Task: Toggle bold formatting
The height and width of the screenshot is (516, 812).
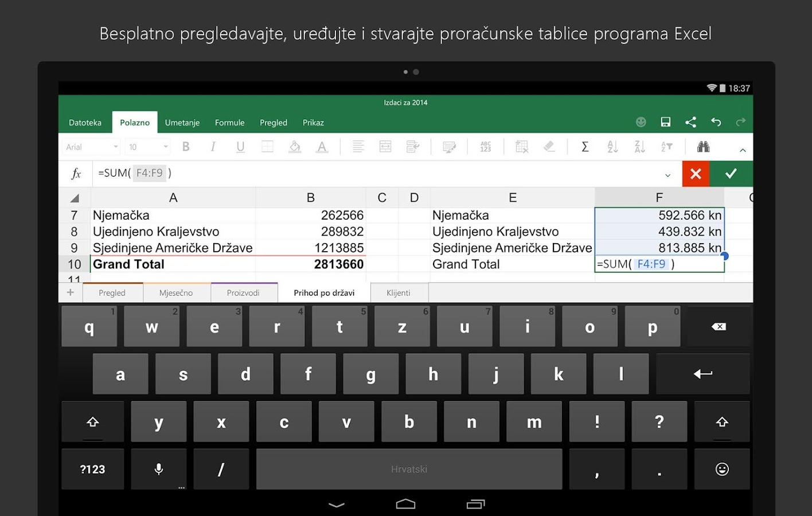Action: pyautogui.click(x=186, y=146)
